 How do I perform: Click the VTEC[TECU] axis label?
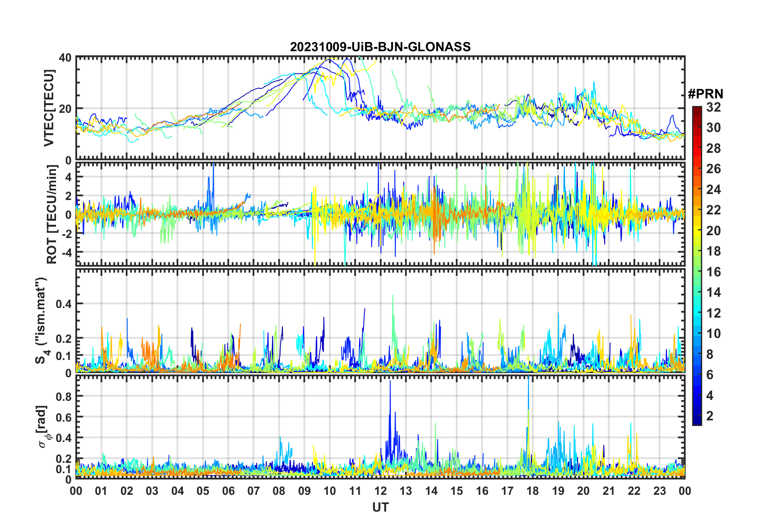click(49, 108)
